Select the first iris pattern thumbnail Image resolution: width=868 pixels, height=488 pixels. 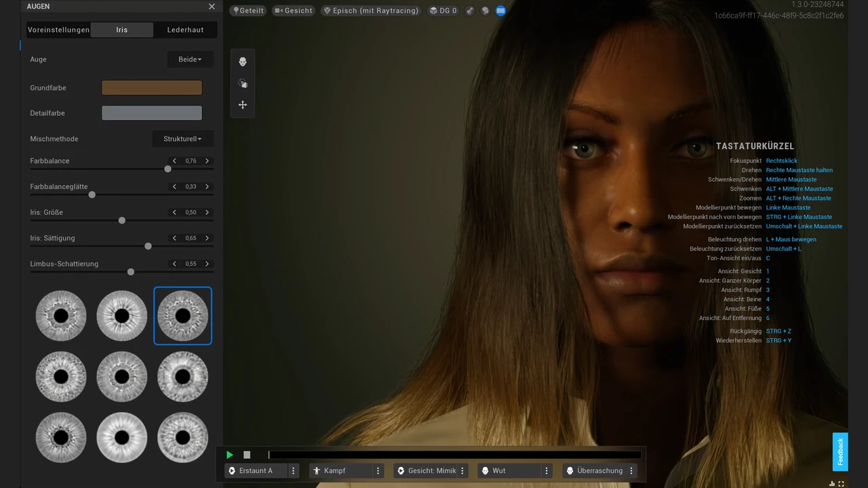pos(61,316)
